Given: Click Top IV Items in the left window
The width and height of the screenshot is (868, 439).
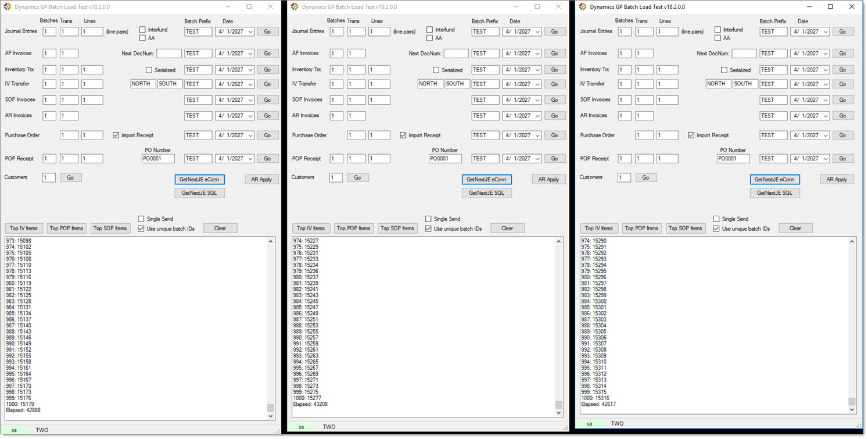Looking at the screenshot, I should coord(24,229).
